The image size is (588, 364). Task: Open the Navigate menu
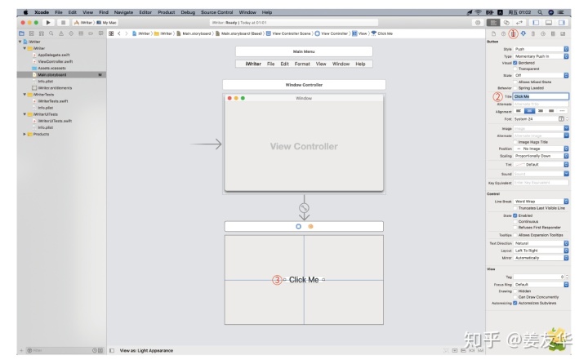(x=123, y=12)
